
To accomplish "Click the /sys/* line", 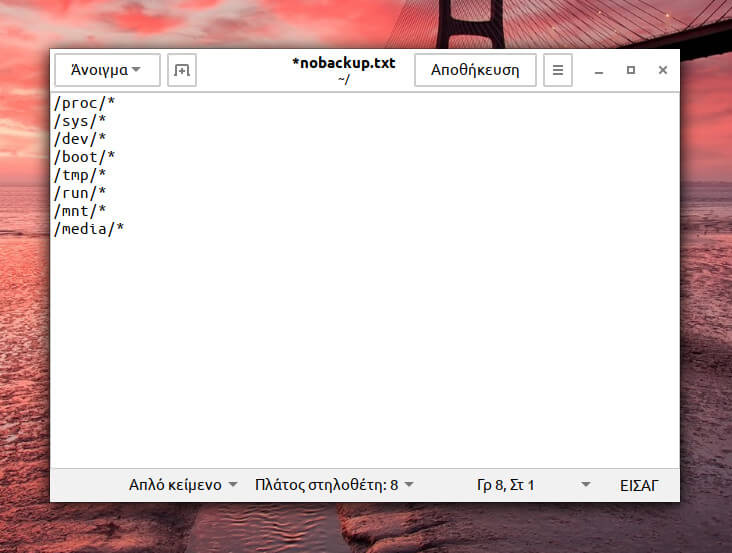I will [x=80, y=121].
